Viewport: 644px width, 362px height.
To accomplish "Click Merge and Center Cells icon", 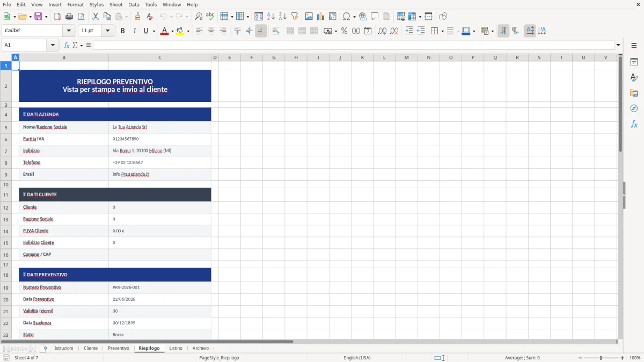I will click(x=290, y=31).
